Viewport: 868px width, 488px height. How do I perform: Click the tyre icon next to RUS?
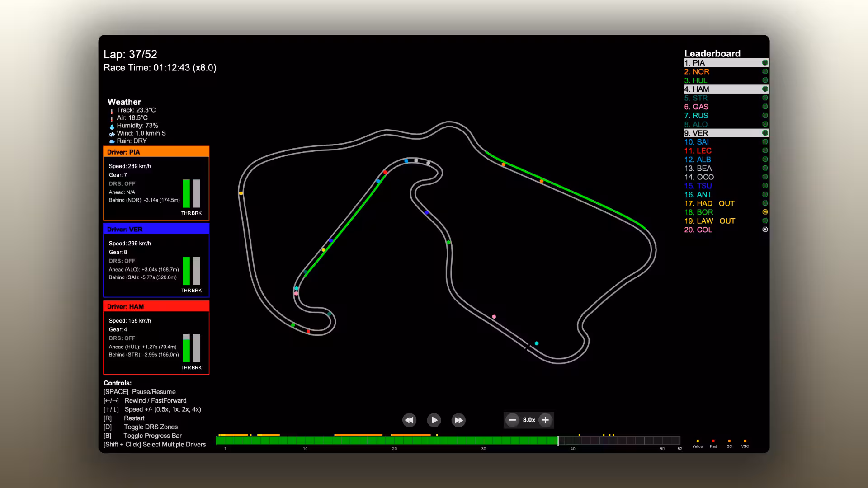(765, 116)
